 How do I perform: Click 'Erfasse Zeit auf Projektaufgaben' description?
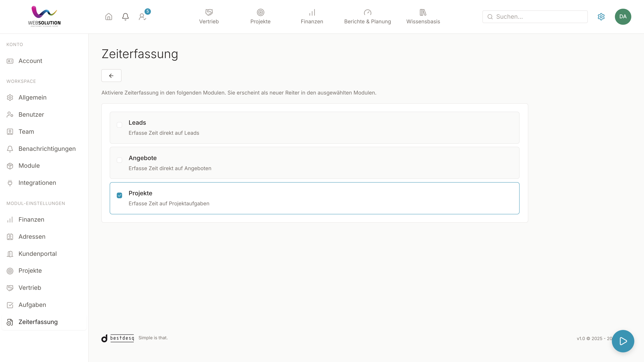(x=169, y=204)
